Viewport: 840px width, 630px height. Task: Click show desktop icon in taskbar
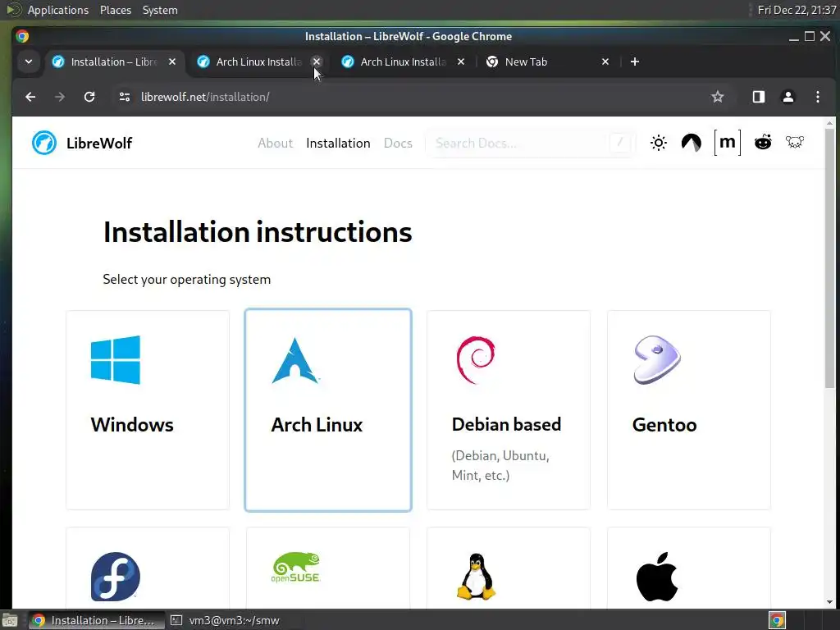coord(10,620)
